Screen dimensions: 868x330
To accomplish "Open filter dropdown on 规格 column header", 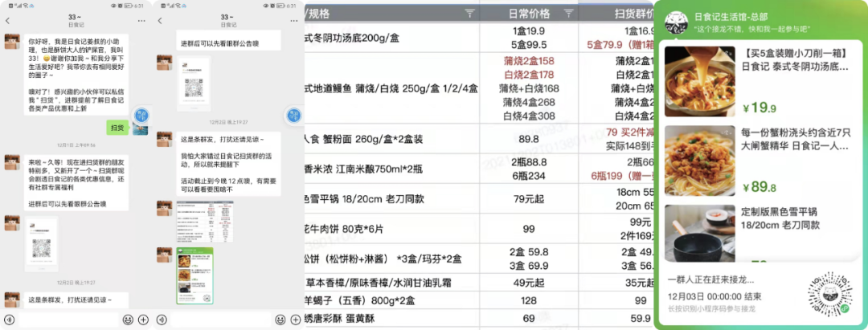I will coord(470,14).
